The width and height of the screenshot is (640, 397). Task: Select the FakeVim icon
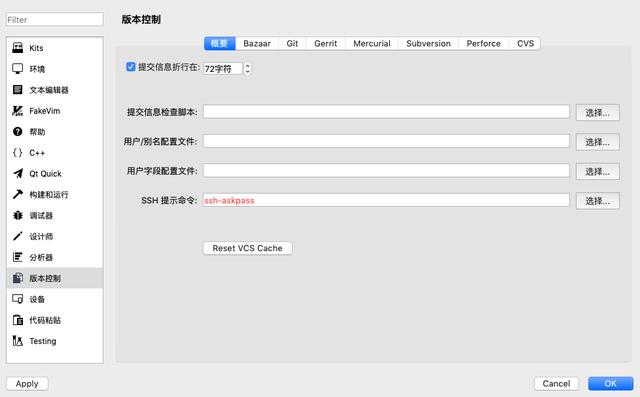(18, 111)
